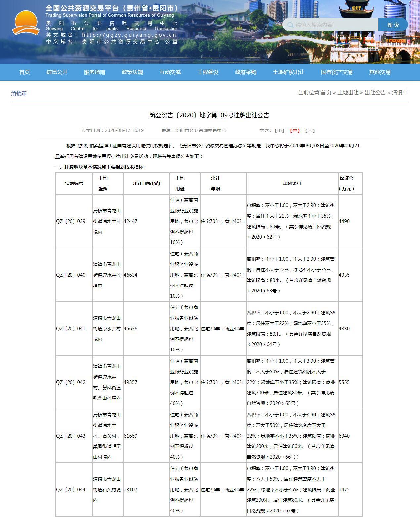Open the 信息公开 menu item
The height and width of the screenshot is (520, 420).
(57, 72)
